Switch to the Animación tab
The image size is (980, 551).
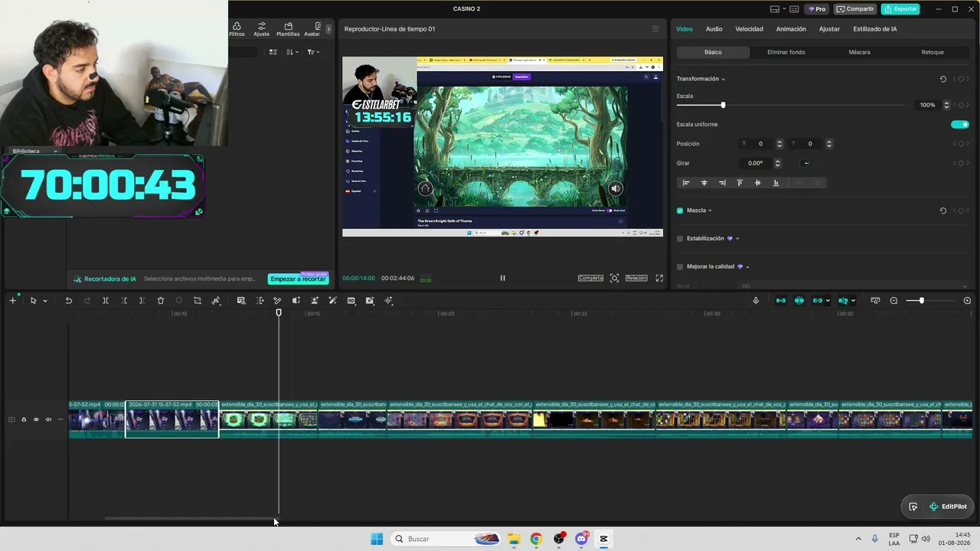(791, 29)
